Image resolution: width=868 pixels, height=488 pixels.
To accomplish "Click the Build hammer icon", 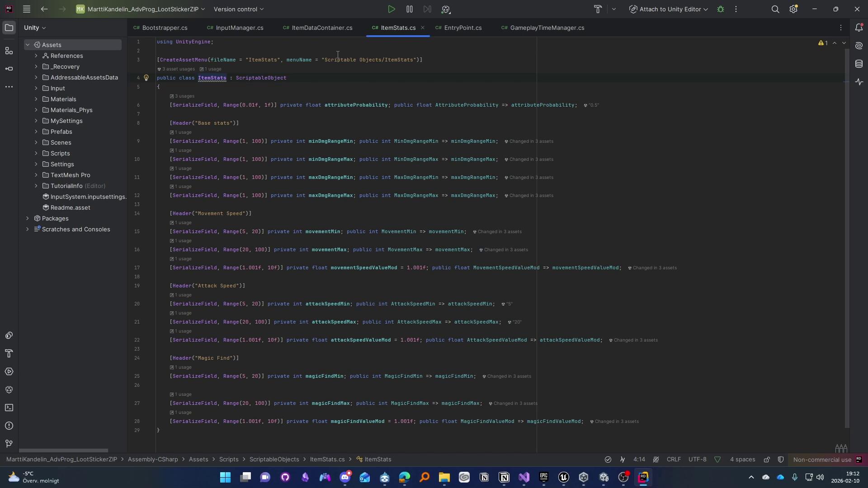I will pos(598,9).
